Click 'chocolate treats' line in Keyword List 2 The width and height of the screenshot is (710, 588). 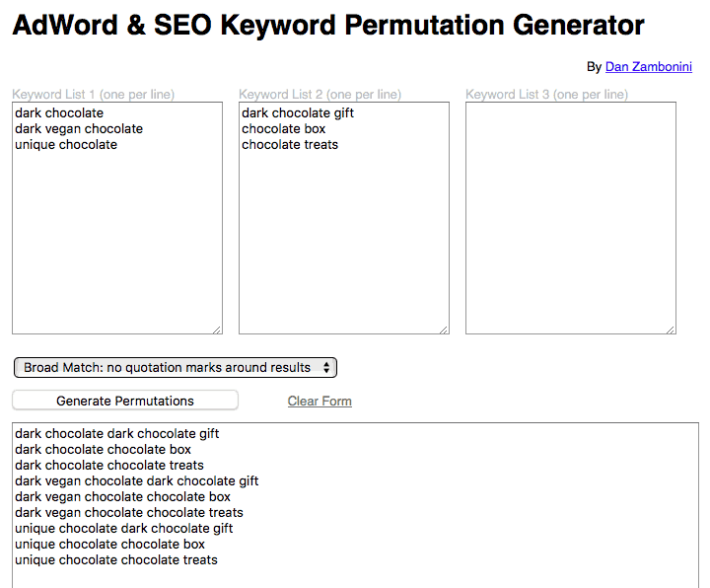290,144
